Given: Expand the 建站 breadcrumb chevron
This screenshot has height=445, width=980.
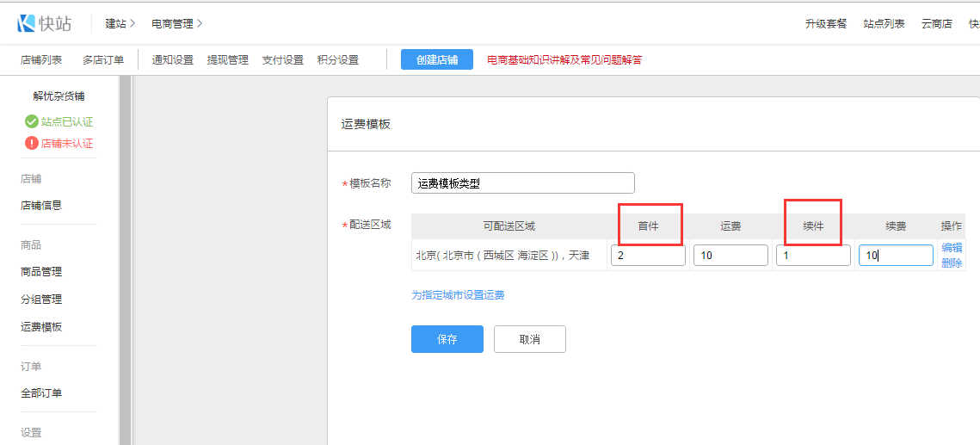Looking at the screenshot, I should pyautogui.click(x=133, y=23).
